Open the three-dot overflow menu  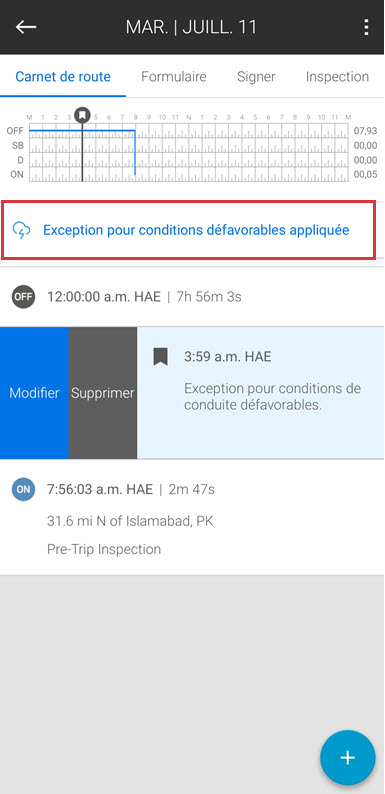point(366,27)
